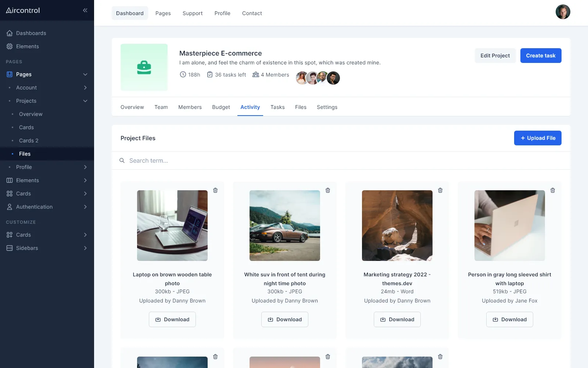
Task: Switch to the Overview project tab
Action: click(132, 107)
